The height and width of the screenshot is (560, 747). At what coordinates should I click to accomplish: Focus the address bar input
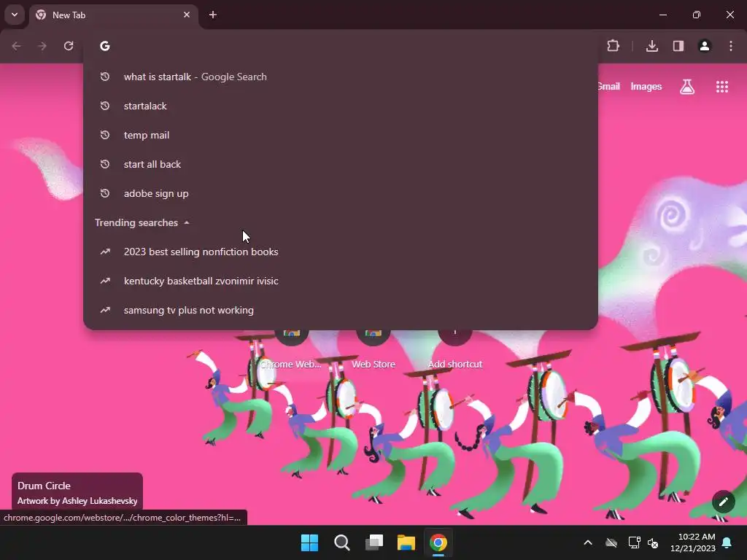click(x=341, y=46)
